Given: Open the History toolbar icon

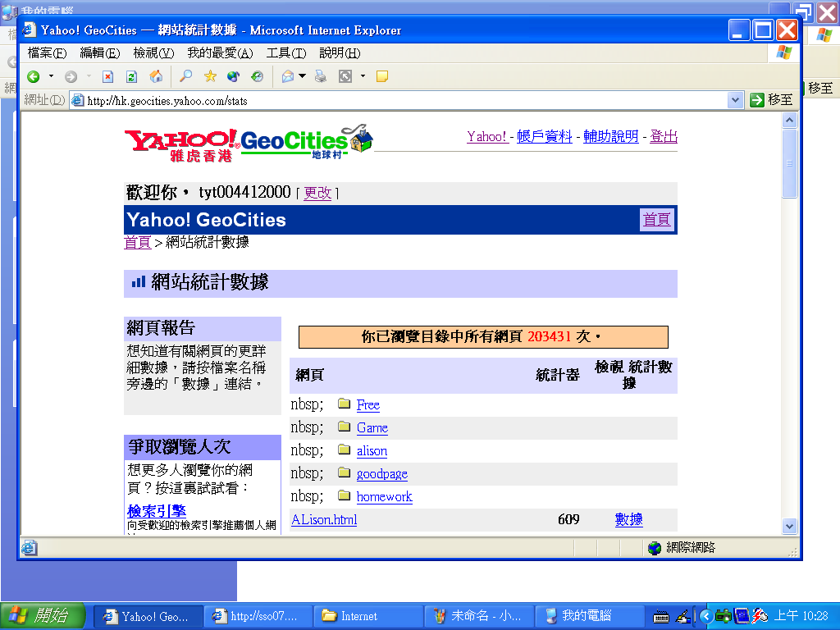Looking at the screenshot, I should click(x=257, y=76).
